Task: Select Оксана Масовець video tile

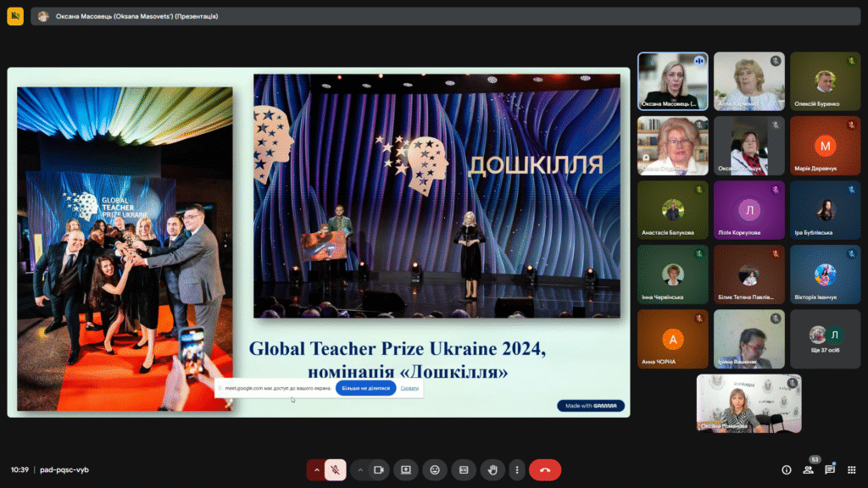Action: (672, 81)
